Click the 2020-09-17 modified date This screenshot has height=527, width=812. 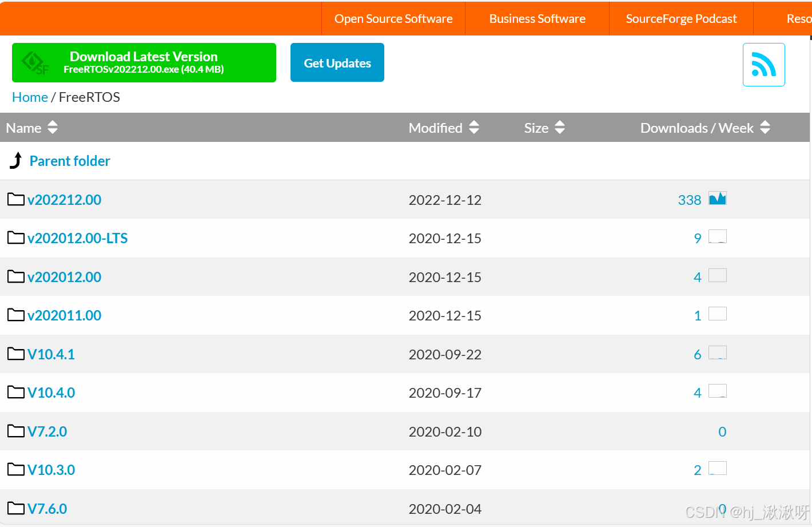point(445,393)
